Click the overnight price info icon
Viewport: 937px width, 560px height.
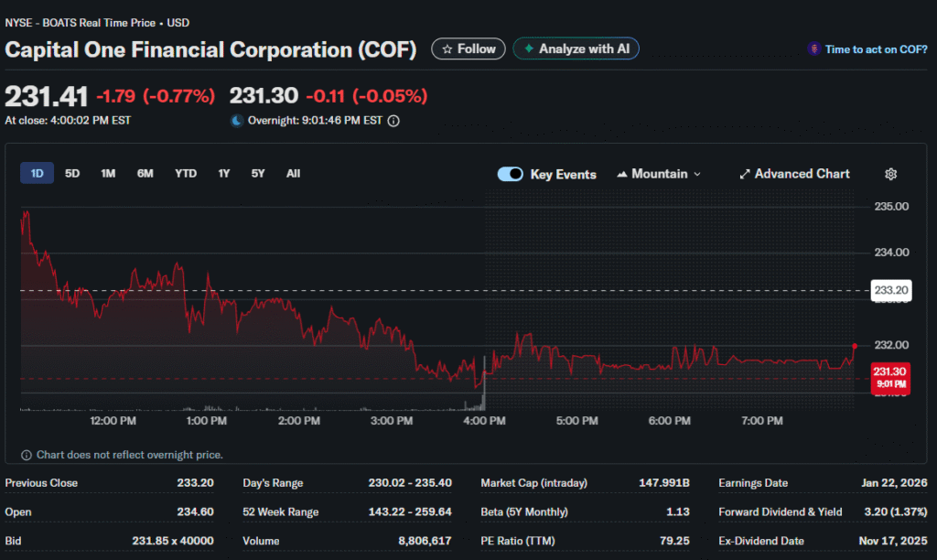tap(393, 120)
